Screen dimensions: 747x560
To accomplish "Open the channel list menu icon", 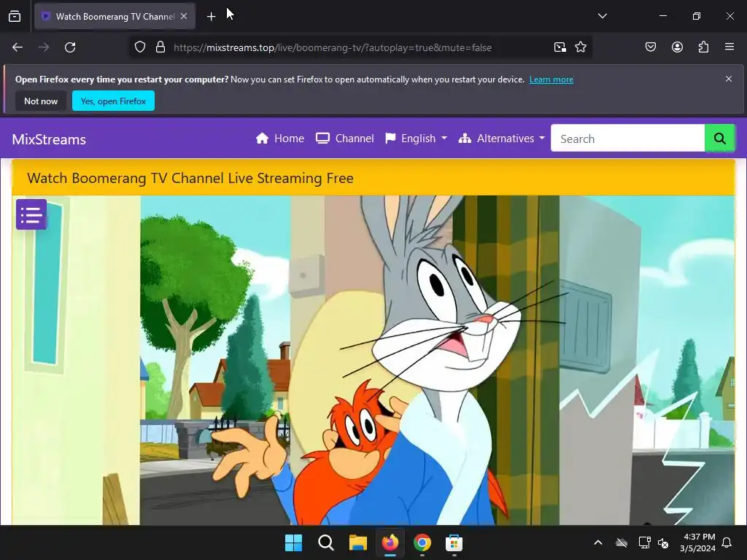I will [31, 214].
